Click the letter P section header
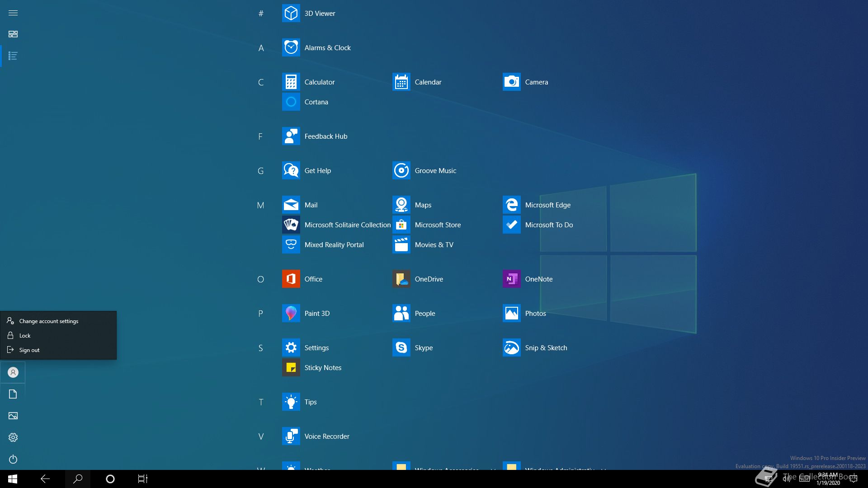 pos(261,314)
